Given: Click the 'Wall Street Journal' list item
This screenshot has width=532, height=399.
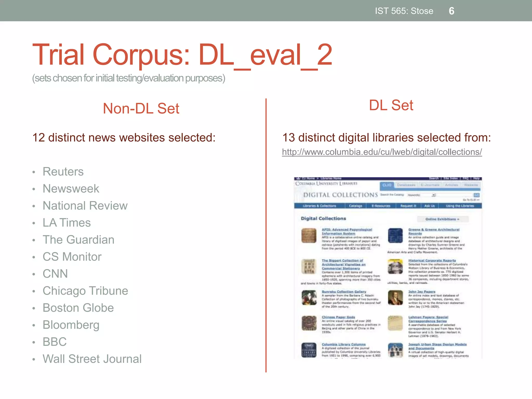Looking at the screenshot, I should click(x=92, y=359).
